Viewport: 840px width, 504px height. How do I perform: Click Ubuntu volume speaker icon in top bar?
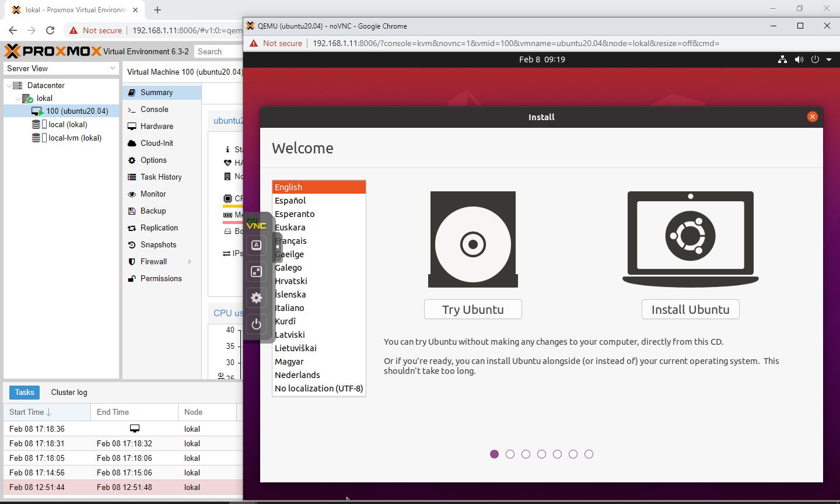pos(799,60)
